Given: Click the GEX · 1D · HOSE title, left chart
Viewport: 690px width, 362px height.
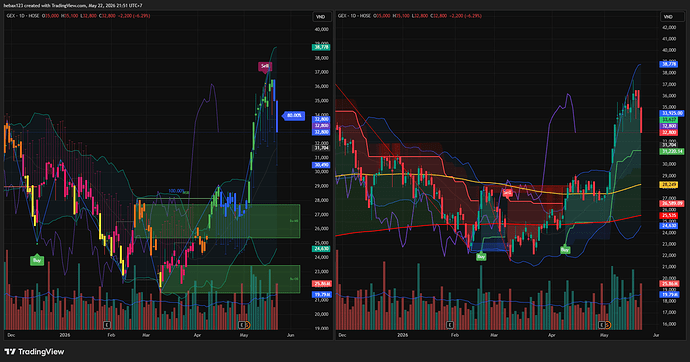Looking at the screenshot, I should click(22, 16).
